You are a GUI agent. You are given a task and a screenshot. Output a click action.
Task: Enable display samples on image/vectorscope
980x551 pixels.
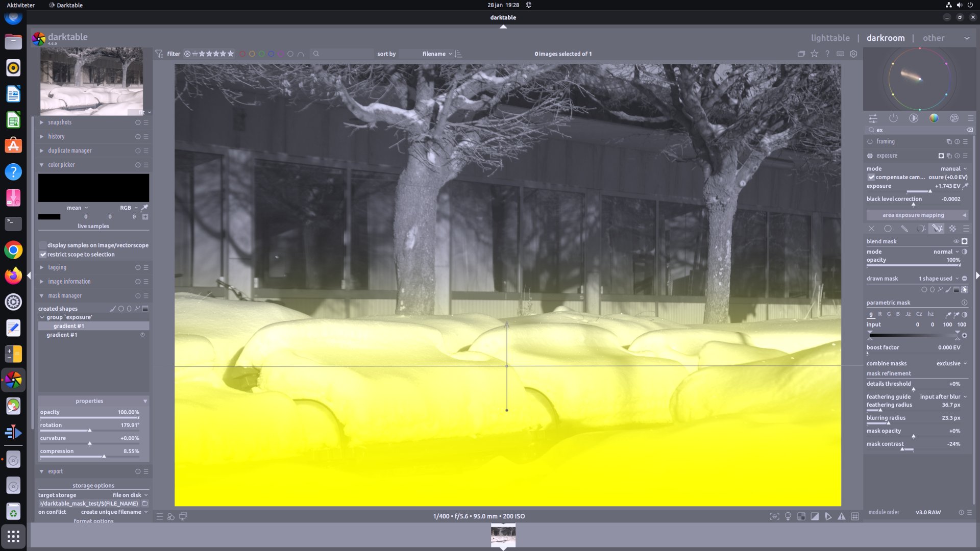coord(43,245)
